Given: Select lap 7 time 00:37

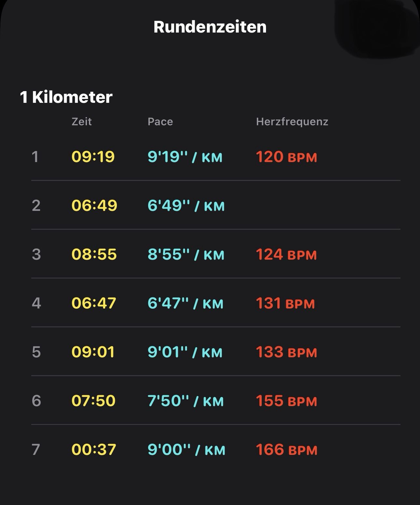Looking at the screenshot, I should (94, 449).
